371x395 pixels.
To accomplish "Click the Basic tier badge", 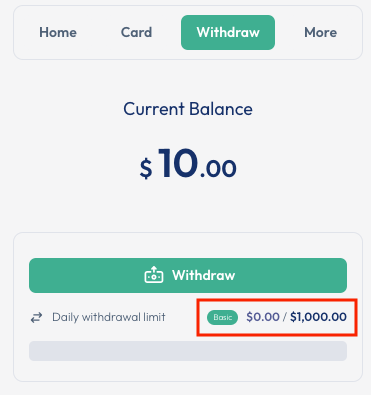I will point(222,317).
